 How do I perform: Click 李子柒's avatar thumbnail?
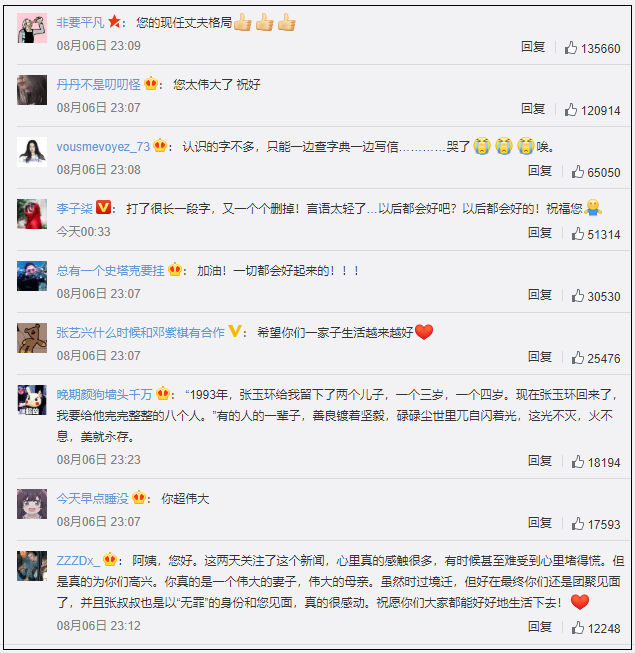click(32, 214)
